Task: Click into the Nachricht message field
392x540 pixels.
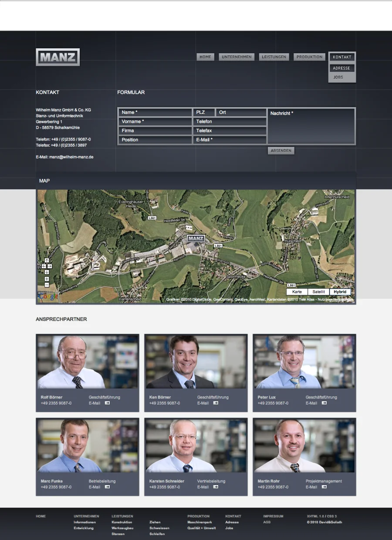Action: 311,128
